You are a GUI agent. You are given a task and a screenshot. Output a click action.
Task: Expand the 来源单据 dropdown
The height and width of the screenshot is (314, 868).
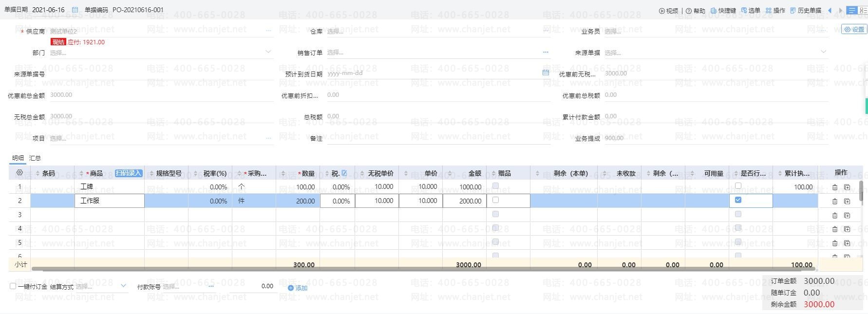click(x=823, y=52)
